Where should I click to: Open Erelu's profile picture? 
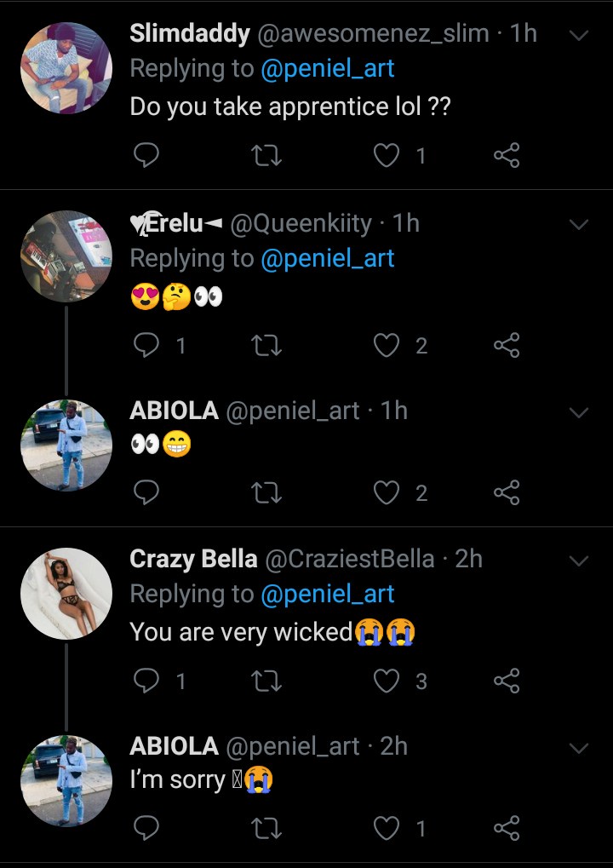point(66,256)
